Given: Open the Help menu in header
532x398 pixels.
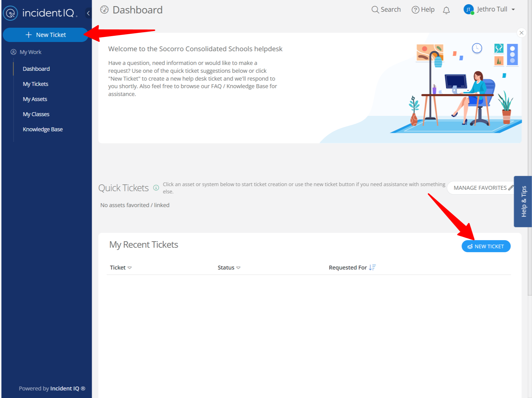Looking at the screenshot, I should 423,10.
